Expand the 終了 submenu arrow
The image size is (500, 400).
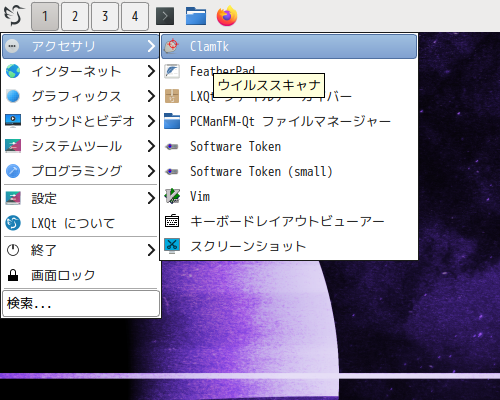(x=151, y=250)
